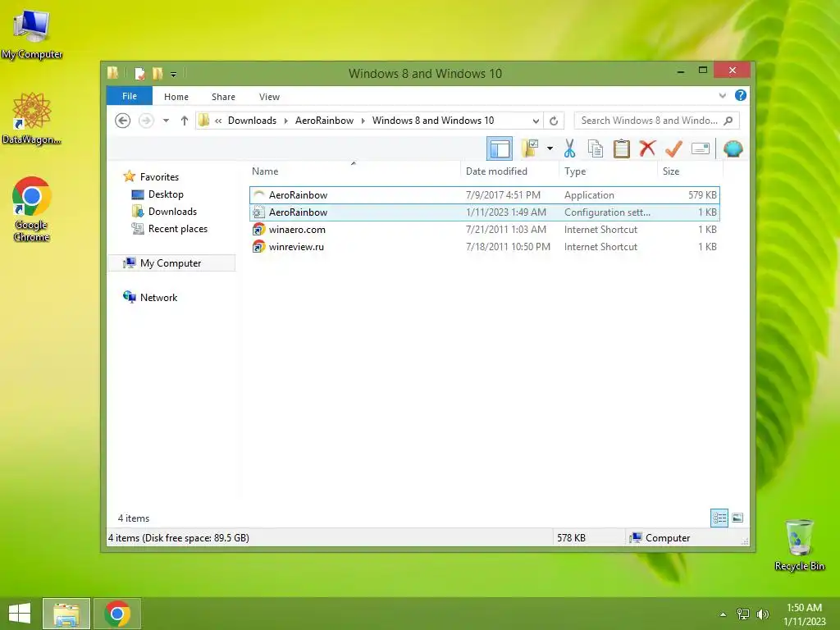Select the winreview.ru shortcut
Screen dimensions: 840x630
tap(484, 246)
